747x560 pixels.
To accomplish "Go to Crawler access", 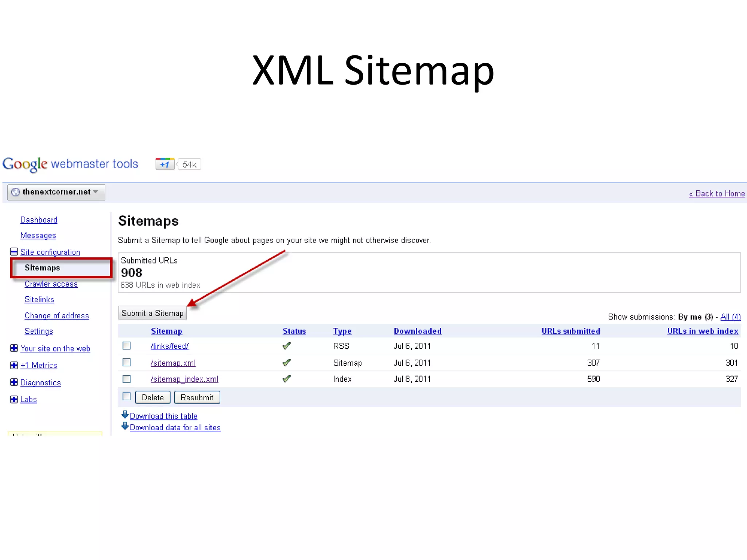I will point(51,284).
